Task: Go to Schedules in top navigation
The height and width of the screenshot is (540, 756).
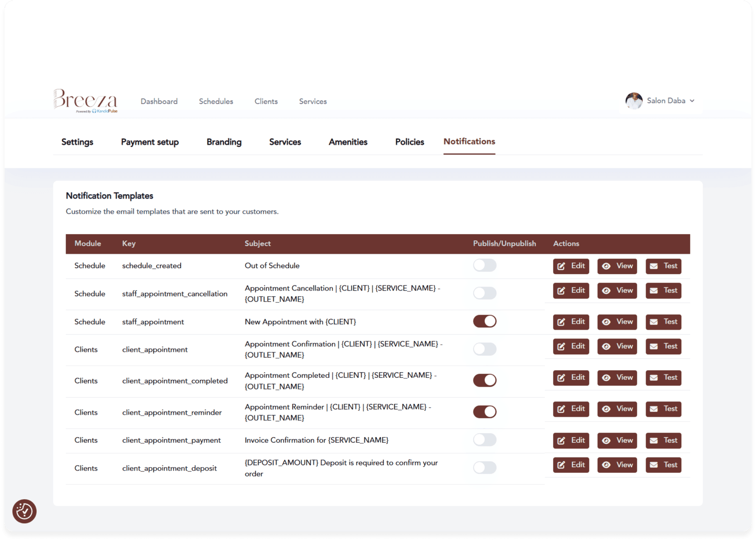Action: pos(216,101)
